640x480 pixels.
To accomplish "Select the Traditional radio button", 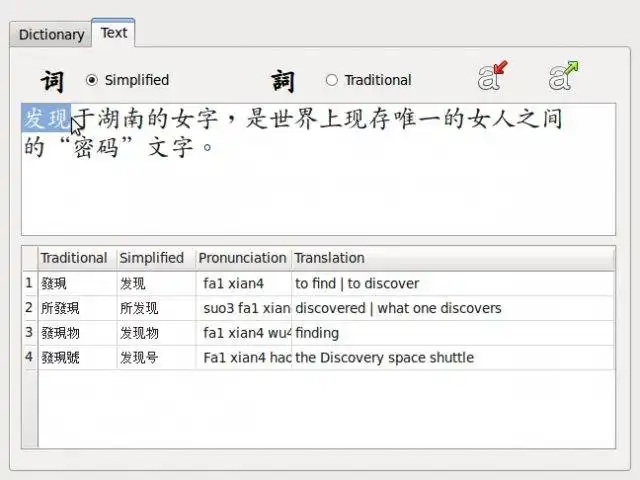I will (332, 80).
